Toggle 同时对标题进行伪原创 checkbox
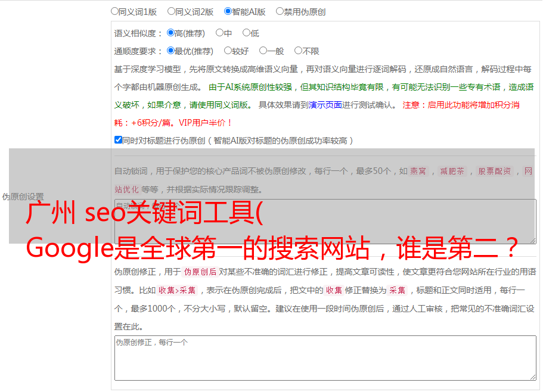 (x=118, y=140)
